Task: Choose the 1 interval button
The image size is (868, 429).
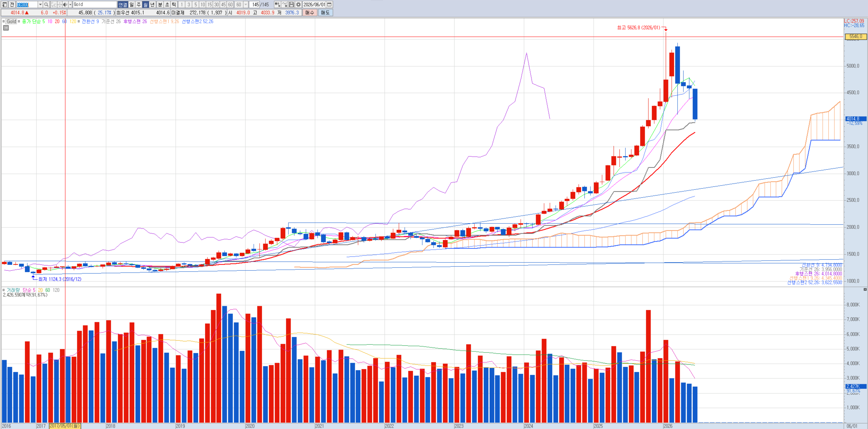Action: point(182,4)
